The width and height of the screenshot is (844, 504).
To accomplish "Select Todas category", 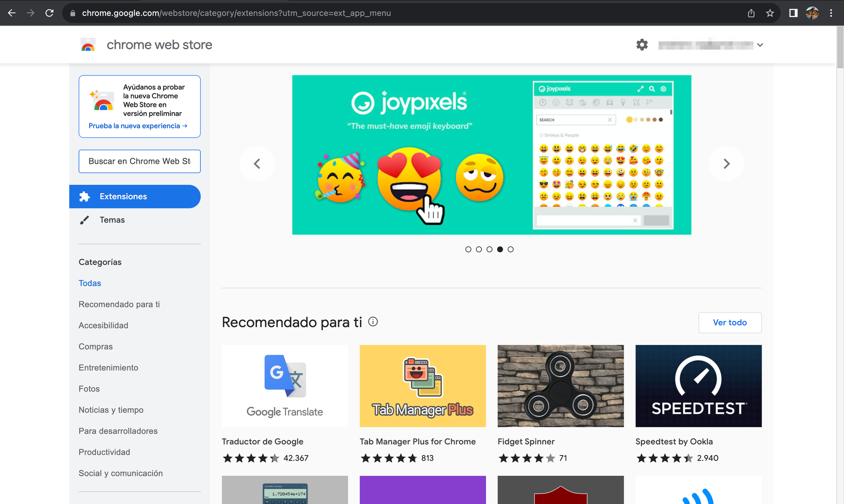I will coord(90,283).
